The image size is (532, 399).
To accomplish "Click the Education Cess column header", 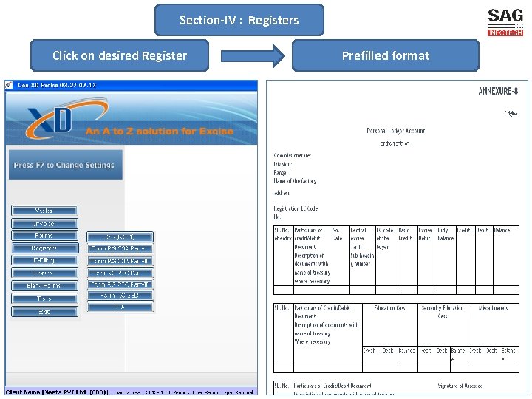I will [x=389, y=308].
